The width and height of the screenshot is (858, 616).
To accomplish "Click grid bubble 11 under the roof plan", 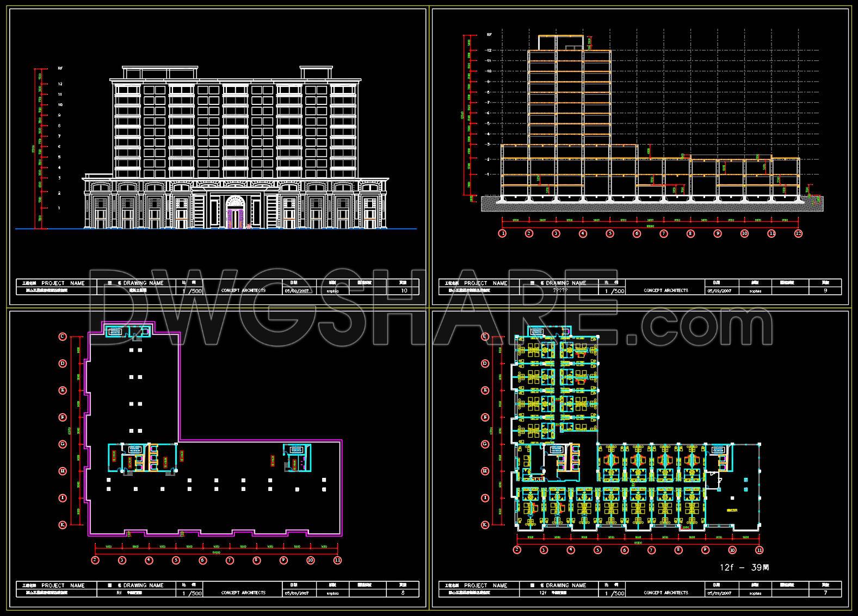I will 337,560.
